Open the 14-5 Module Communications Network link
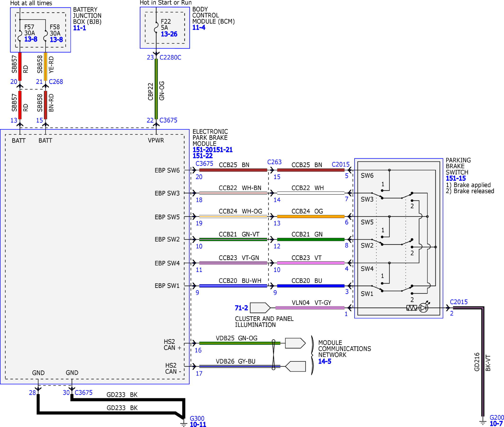 pos(325,361)
